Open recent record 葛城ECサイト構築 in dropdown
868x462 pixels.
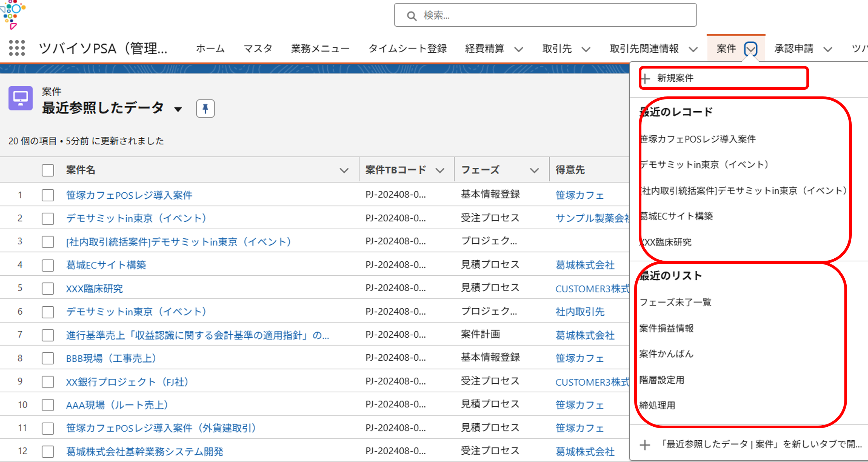pyautogui.click(x=676, y=216)
